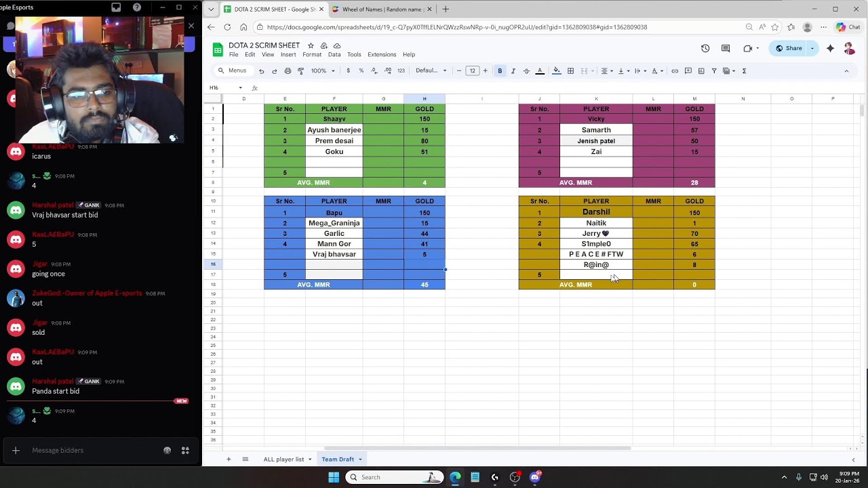Open the comments panel

[726, 48]
